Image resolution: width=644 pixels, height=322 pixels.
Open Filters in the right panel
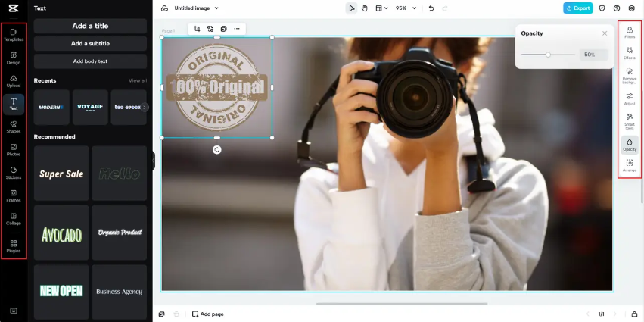point(630,33)
